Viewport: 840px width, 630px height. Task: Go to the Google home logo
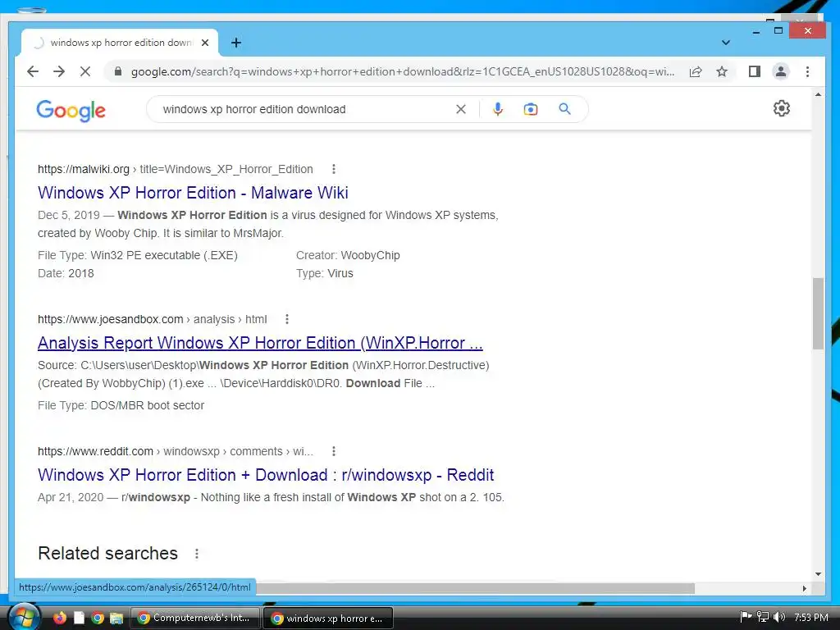71,111
